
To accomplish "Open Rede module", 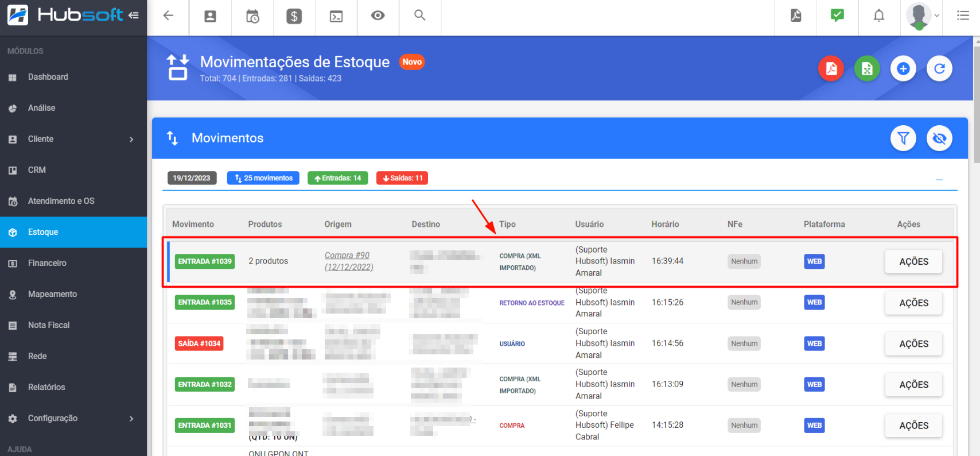I will pos(73,356).
